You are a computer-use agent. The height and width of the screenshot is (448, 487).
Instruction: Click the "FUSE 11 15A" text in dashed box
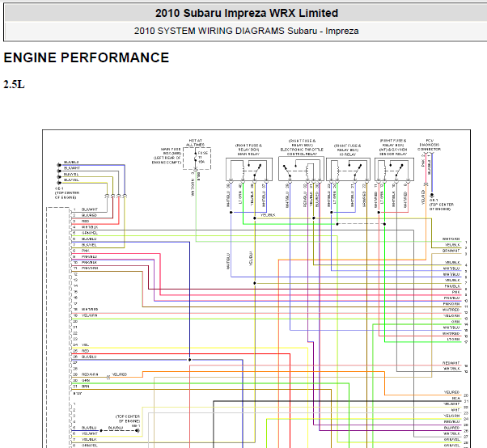(x=203, y=158)
